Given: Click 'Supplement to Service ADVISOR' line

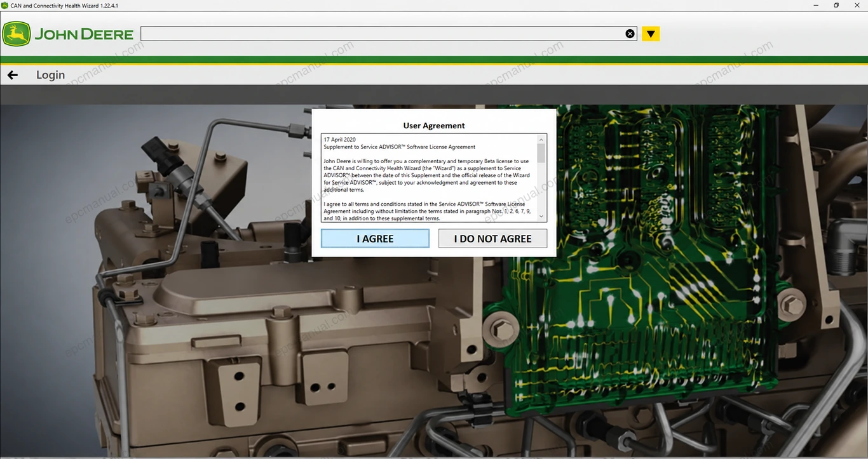Looking at the screenshot, I should [x=399, y=147].
